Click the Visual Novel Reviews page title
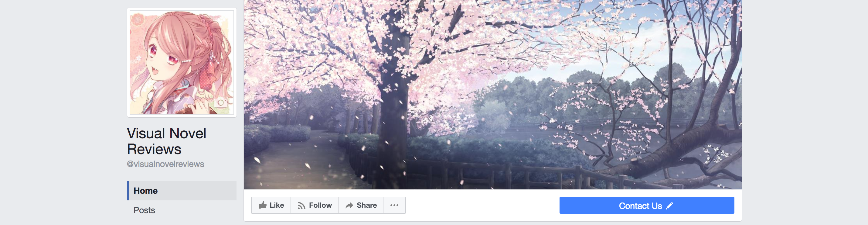 click(166, 141)
